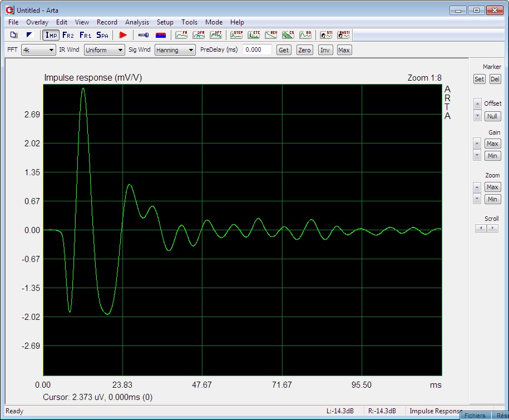
Task: Open the CS cumulative spectrum plot
Action: (x=288, y=35)
